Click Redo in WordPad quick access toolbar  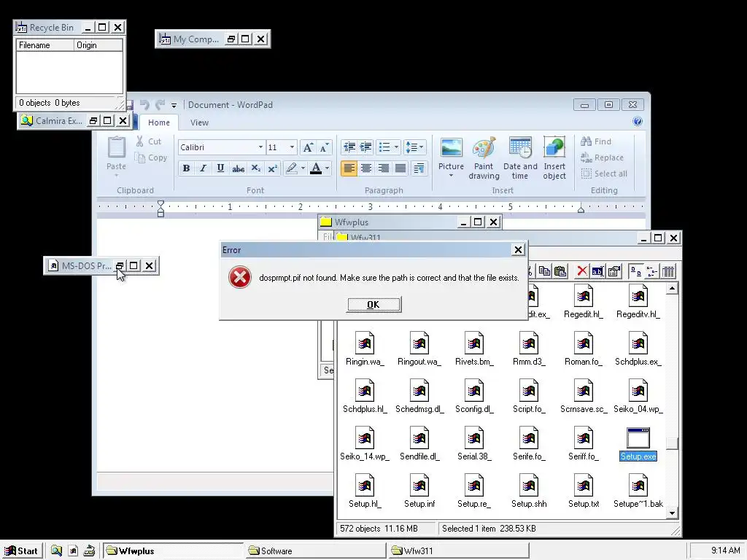coord(160,105)
